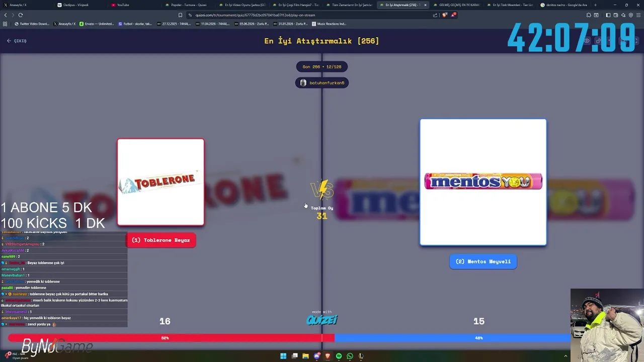The height and width of the screenshot is (362, 644).
Task: Toggle the browser sidebar panel icon
Action: coord(608,15)
